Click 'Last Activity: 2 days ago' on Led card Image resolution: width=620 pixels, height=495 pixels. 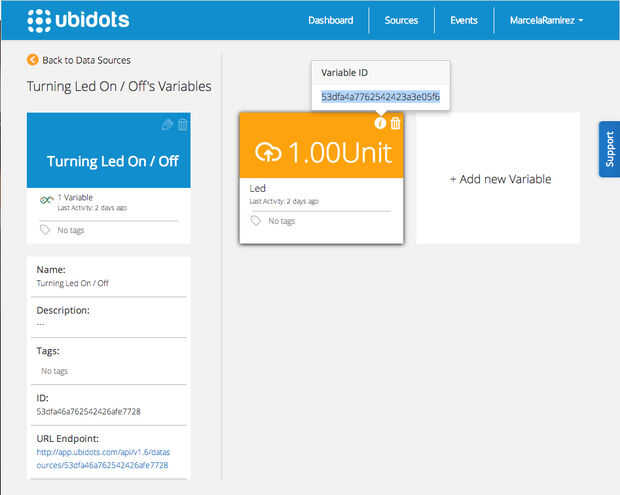pyautogui.click(x=284, y=202)
